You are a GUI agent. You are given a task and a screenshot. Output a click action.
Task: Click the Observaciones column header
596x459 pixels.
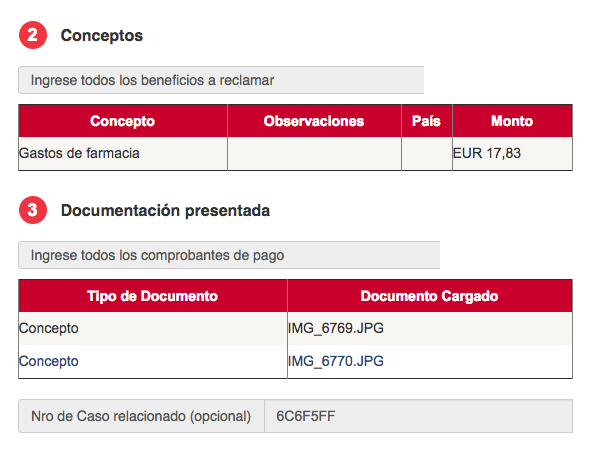click(x=314, y=121)
